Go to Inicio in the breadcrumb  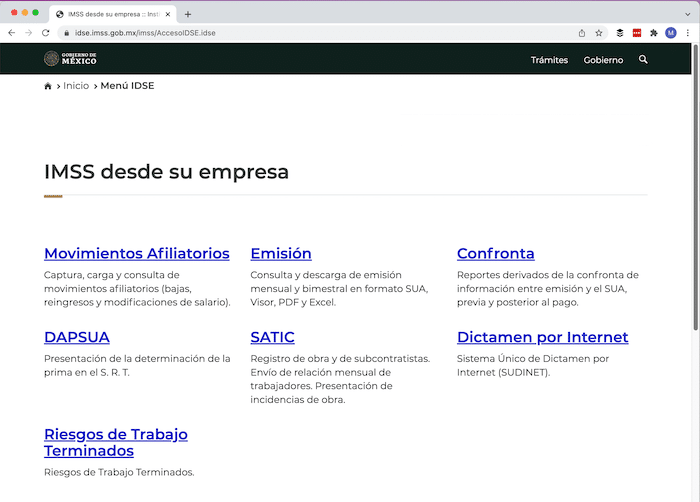click(76, 86)
